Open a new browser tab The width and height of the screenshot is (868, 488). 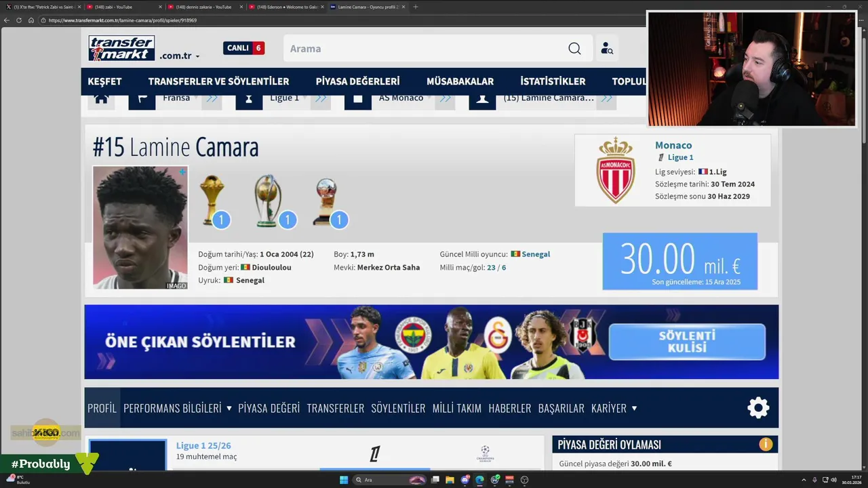click(416, 7)
